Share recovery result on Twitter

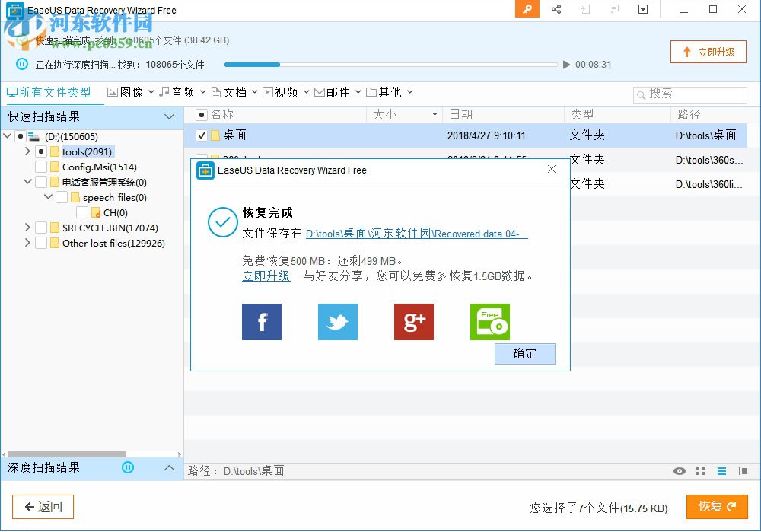pos(338,322)
